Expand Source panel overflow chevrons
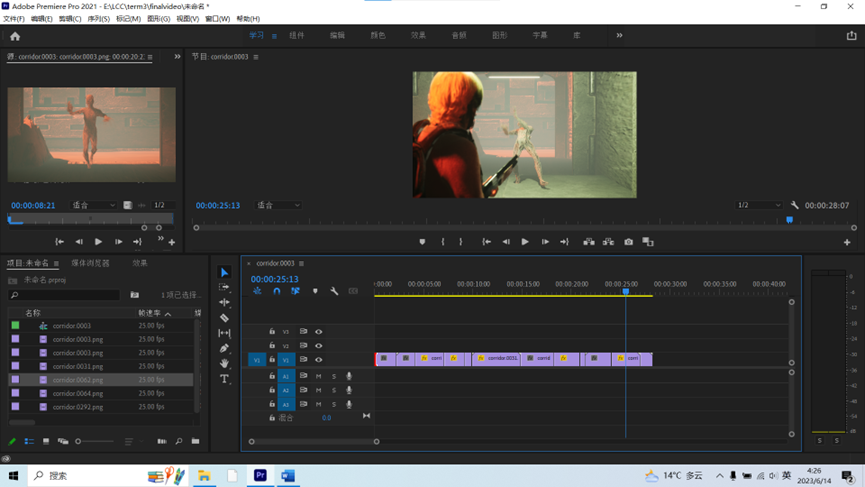Screen dimensions: 865x487 [177, 56]
